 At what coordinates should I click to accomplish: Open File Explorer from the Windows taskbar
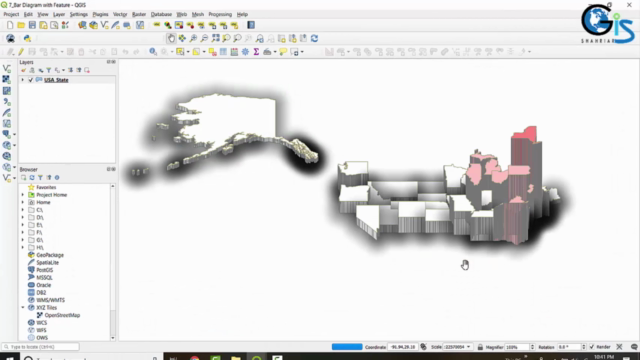click(236, 358)
